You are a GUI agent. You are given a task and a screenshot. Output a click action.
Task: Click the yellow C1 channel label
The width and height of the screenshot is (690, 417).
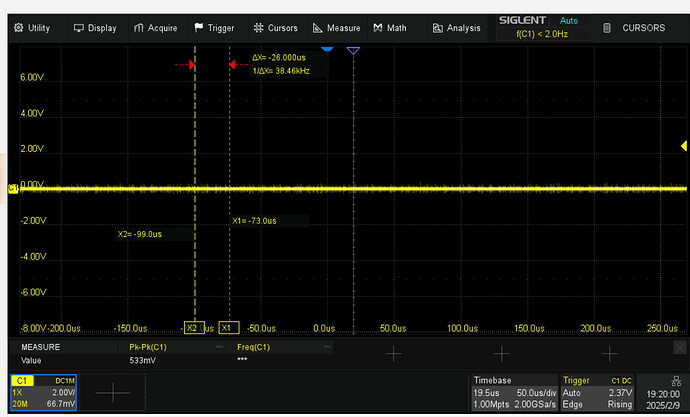click(x=22, y=381)
